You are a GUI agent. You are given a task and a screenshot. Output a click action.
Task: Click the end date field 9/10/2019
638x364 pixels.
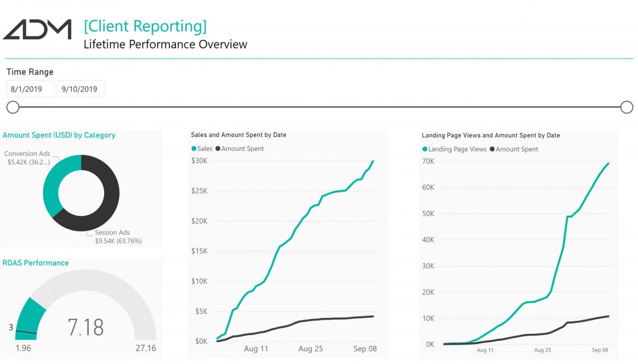81,89
